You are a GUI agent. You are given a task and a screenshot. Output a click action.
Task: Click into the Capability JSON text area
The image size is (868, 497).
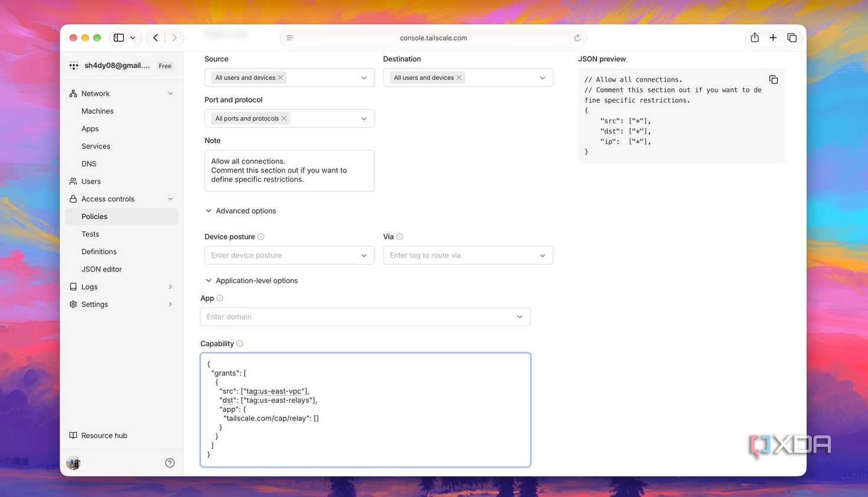pos(365,410)
